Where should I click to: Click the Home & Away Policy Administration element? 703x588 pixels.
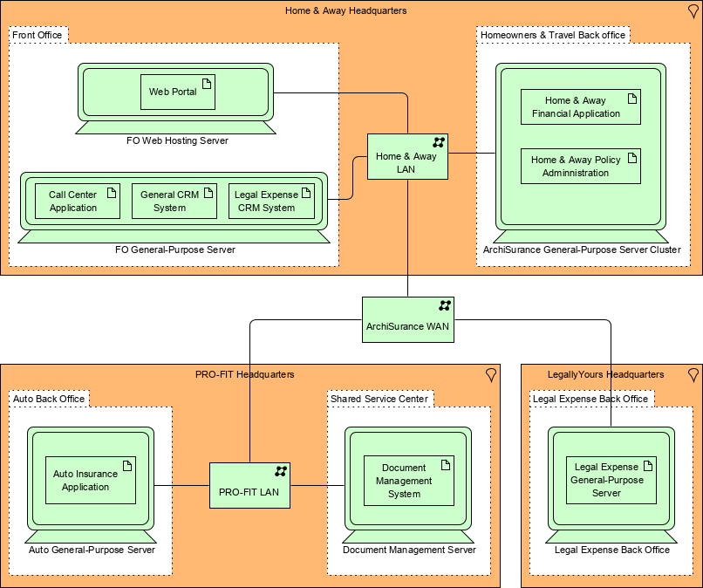(580, 166)
